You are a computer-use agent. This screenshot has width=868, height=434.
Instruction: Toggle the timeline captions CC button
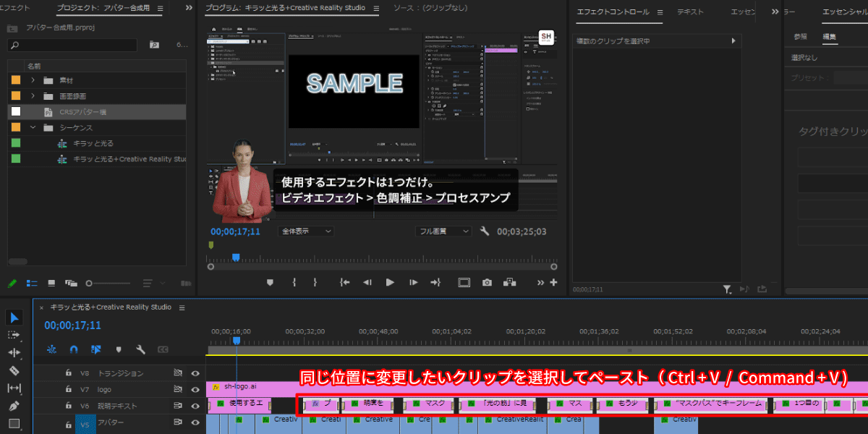163,349
